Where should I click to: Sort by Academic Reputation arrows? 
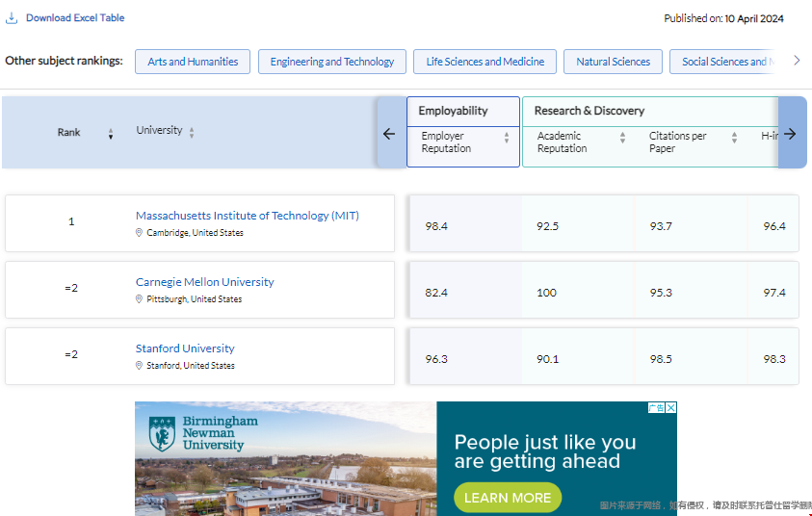(622, 137)
